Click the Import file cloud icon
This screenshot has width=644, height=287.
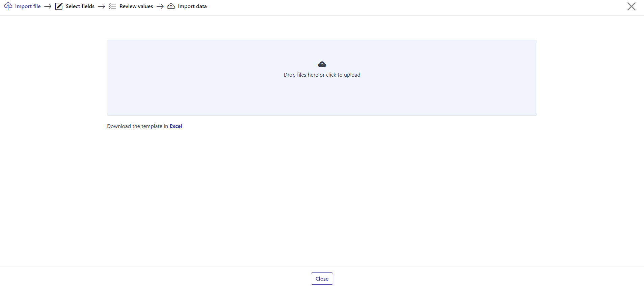click(x=8, y=6)
